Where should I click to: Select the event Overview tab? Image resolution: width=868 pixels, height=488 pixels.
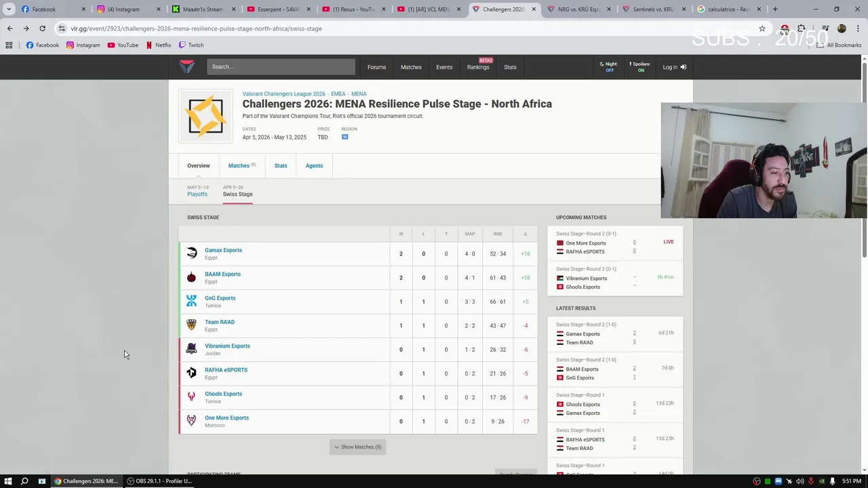199,165
